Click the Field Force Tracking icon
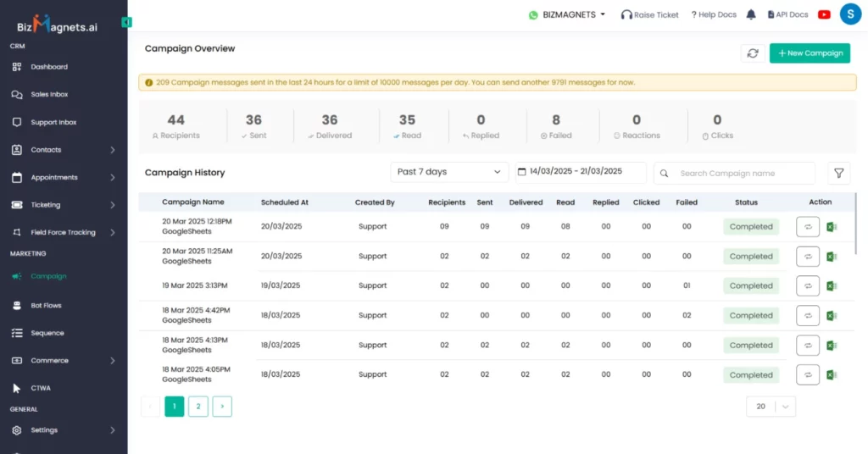The height and width of the screenshot is (454, 868). point(17,232)
